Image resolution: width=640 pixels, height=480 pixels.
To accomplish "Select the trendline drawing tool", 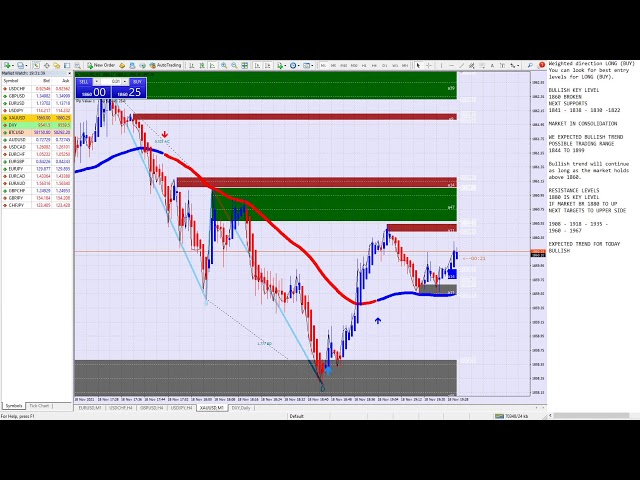I will point(464,65).
